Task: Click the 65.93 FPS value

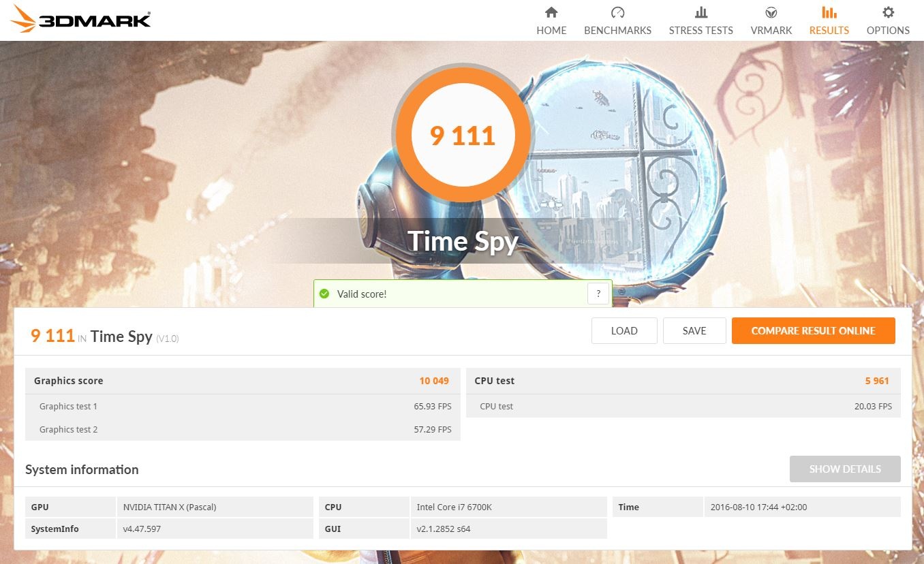Action: (x=433, y=407)
